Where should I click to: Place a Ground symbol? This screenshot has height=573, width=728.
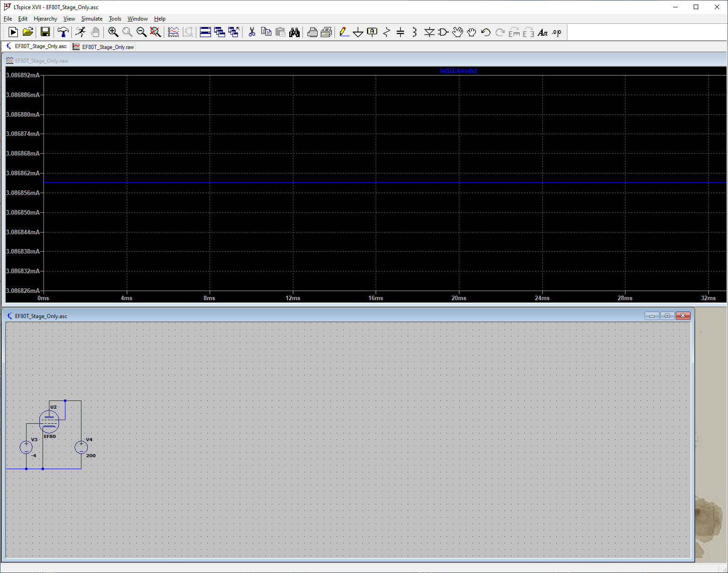(358, 32)
